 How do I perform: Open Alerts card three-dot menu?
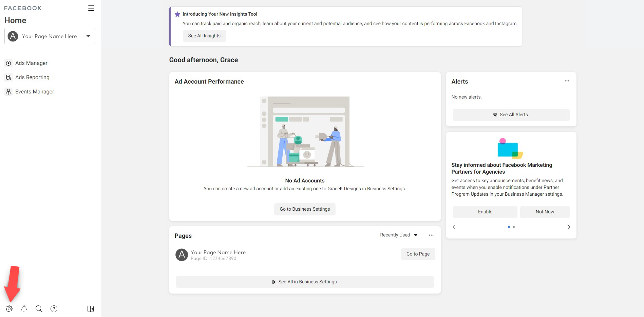[567, 81]
